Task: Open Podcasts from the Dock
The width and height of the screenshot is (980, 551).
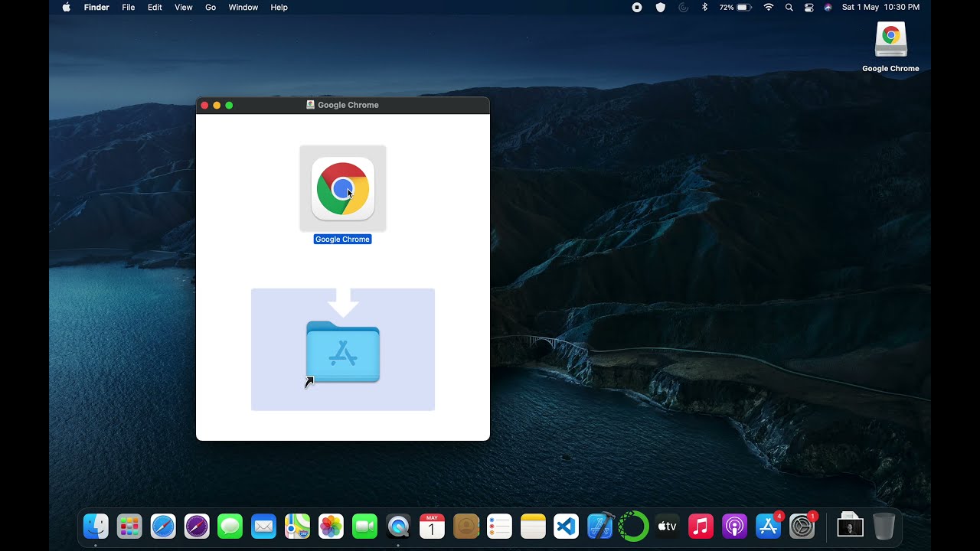Action: (734, 526)
